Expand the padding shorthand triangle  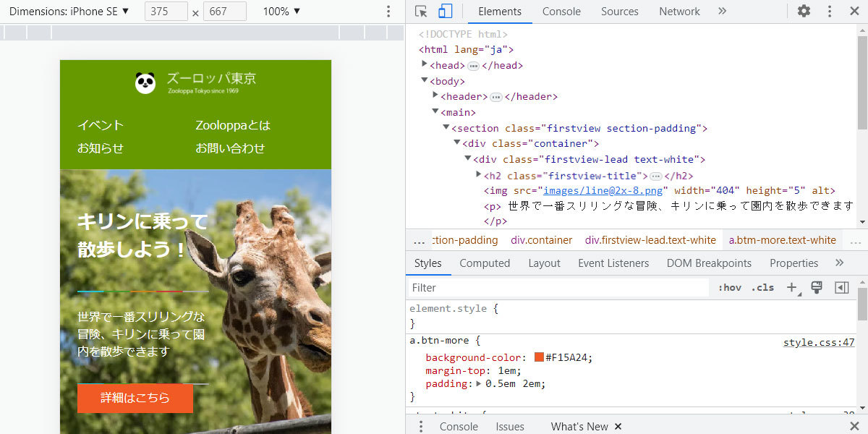(x=479, y=383)
